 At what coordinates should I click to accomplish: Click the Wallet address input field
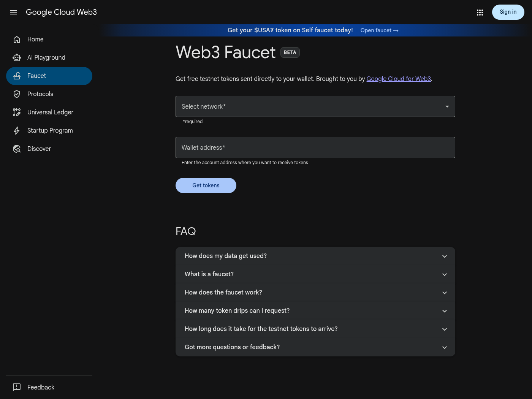tap(315, 147)
